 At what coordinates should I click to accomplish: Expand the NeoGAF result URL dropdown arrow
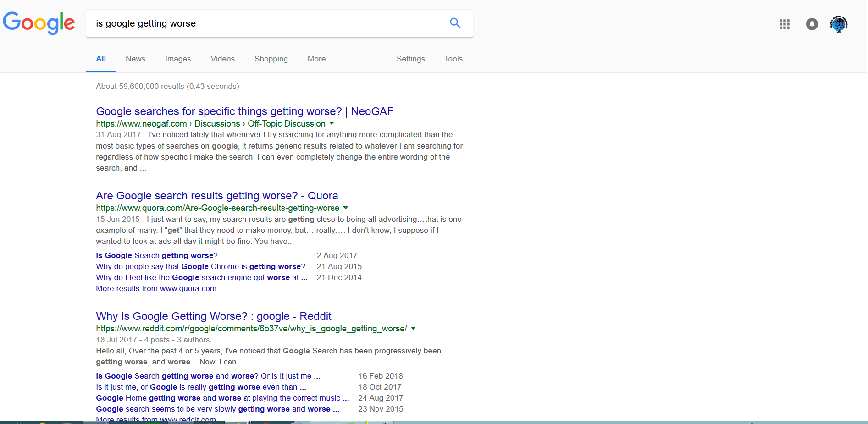click(x=332, y=124)
